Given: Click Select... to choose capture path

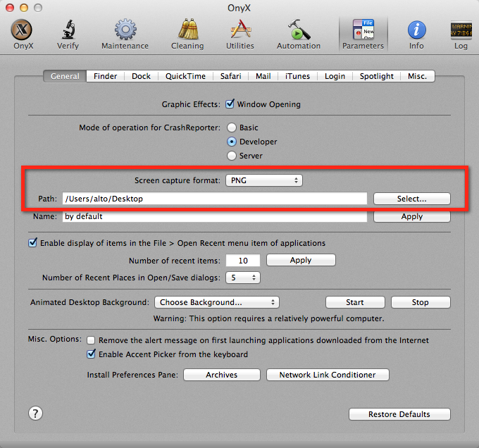Looking at the screenshot, I should 412,199.
